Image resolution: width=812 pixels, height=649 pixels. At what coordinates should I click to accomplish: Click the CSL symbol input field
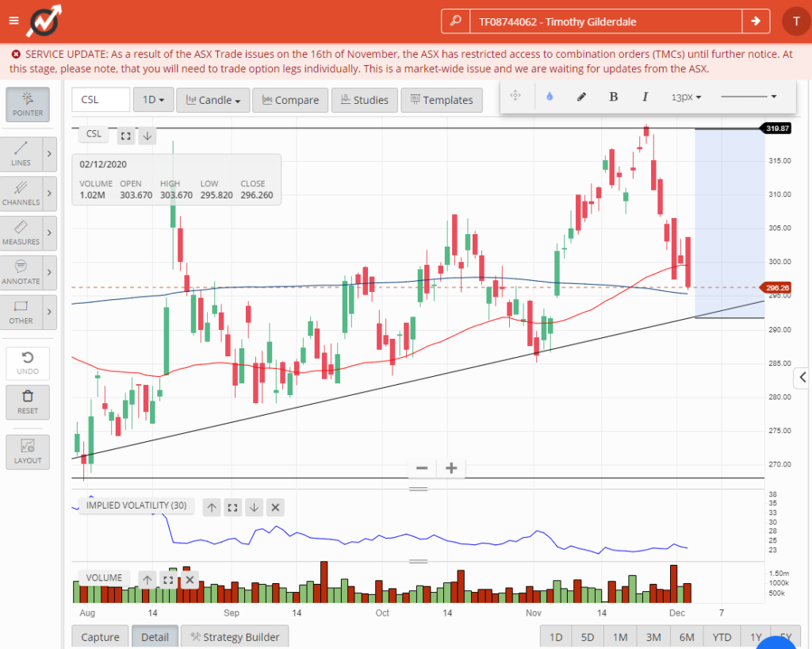(x=100, y=100)
